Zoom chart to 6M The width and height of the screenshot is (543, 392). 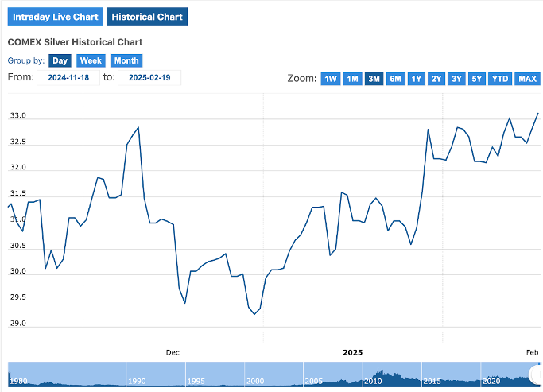(395, 79)
